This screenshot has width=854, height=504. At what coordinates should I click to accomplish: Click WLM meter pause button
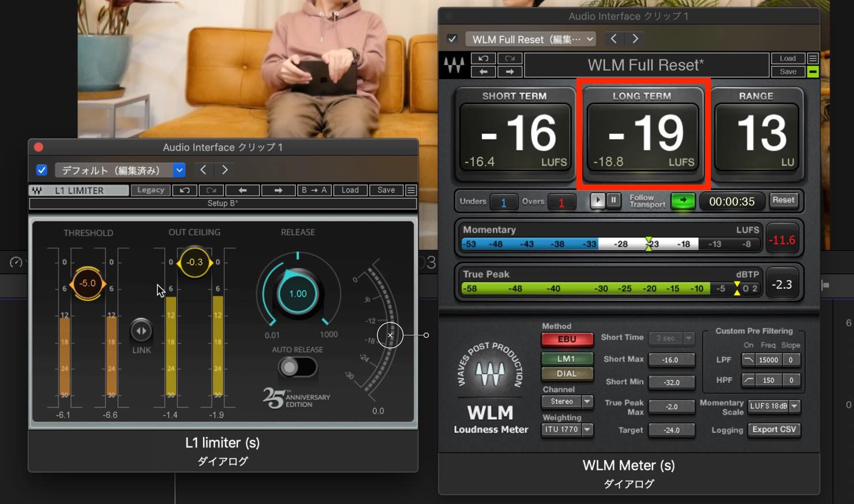[613, 200]
